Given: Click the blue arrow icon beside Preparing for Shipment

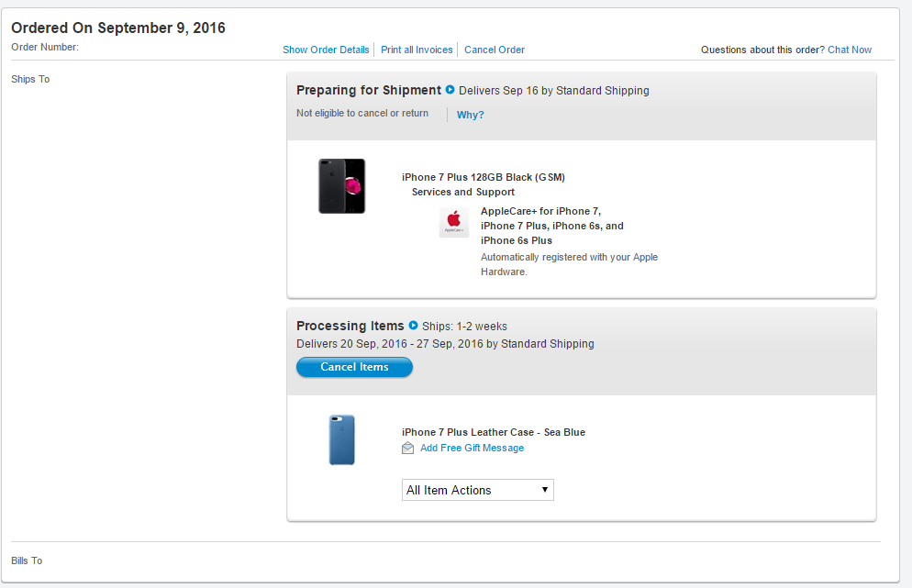Looking at the screenshot, I should 450,90.
